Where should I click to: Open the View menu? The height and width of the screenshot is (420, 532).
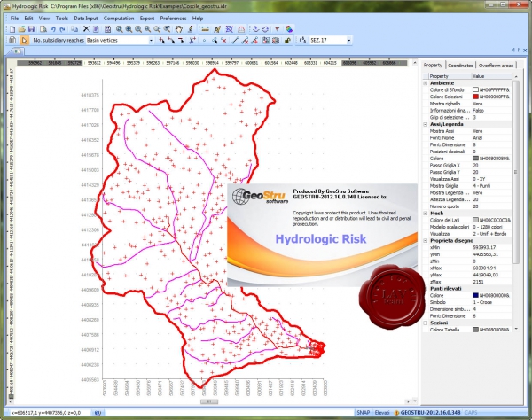point(44,19)
